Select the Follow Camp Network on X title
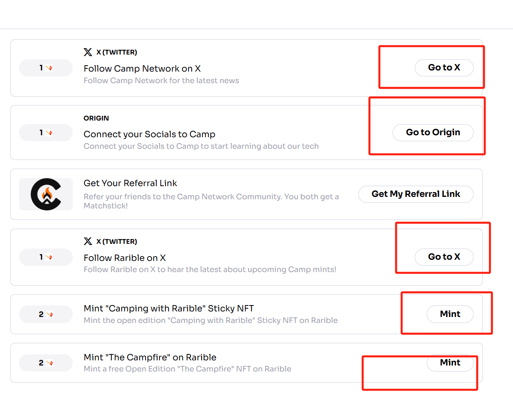This screenshot has height=420, width=513. (142, 68)
